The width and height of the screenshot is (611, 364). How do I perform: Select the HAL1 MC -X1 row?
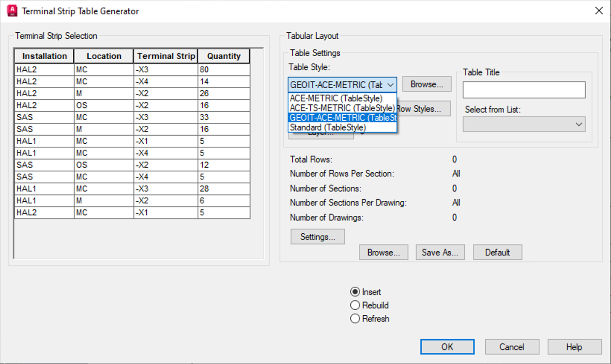click(132, 141)
